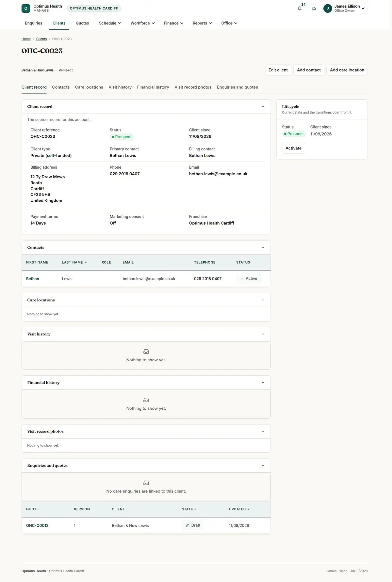This screenshot has height=582, width=392.
Task: Click the Add contact button
Action: click(309, 70)
